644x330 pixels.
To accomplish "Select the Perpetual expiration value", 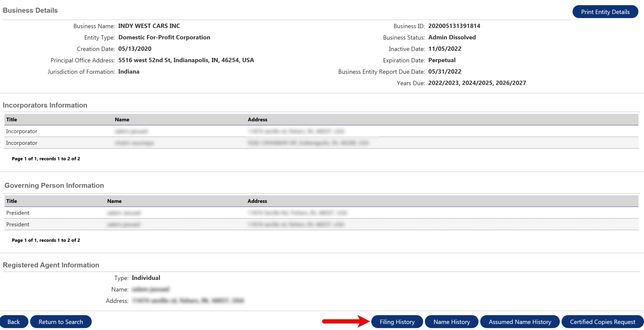I will (442, 60).
